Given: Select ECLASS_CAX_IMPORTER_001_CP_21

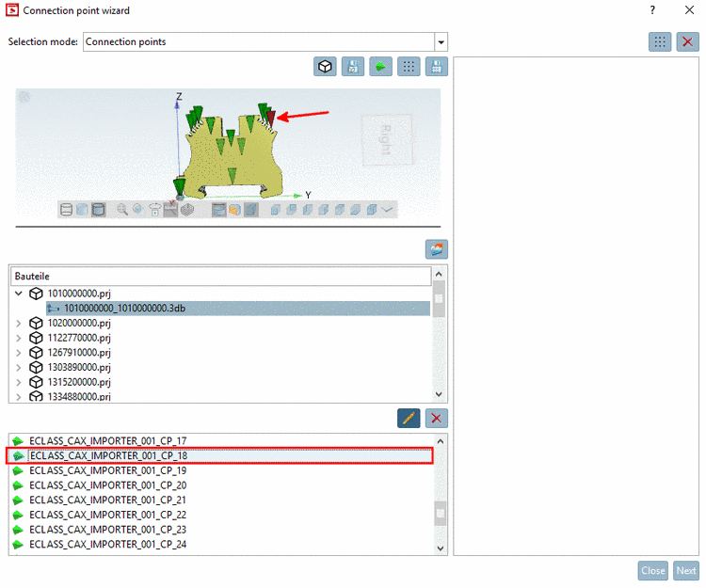Looking at the screenshot, I should (108, 501).
